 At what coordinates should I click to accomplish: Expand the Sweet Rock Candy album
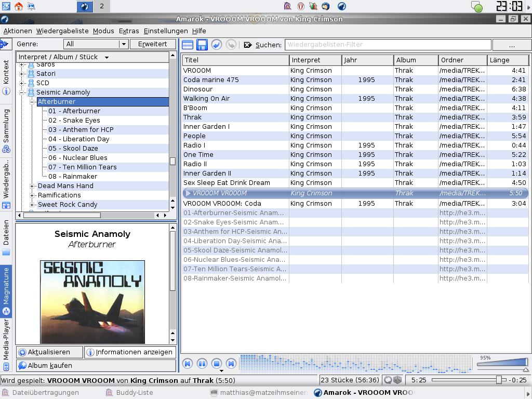pos(32,205)
